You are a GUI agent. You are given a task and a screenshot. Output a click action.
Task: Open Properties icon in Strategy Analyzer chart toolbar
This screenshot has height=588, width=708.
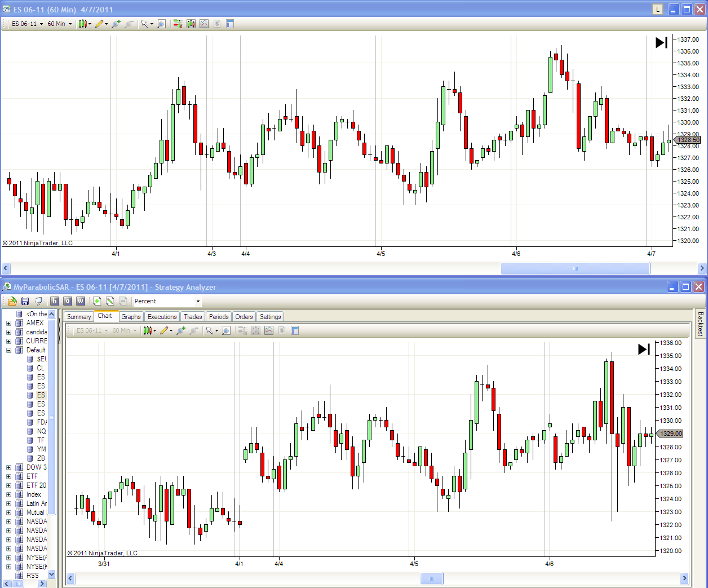point(295,330)
